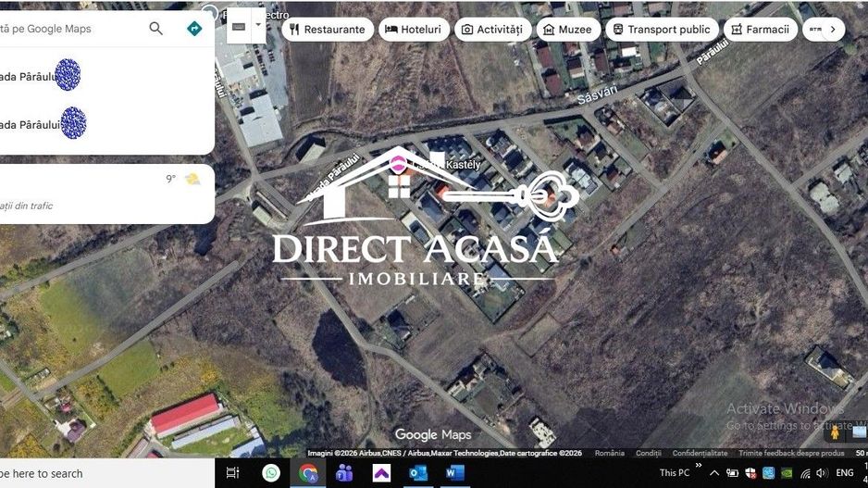This screenshot has height=488, width=868.
Task: Select the Farmacii category chip
Action: click(761, 30)
